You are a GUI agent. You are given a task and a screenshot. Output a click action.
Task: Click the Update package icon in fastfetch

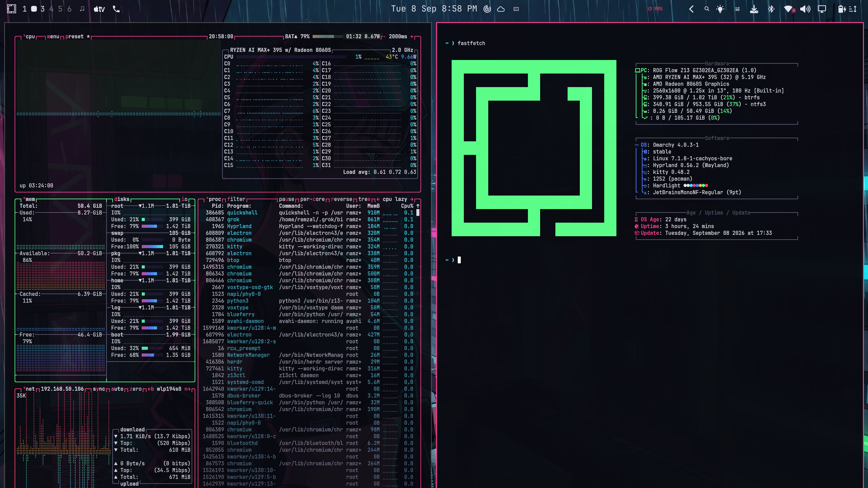pos(636,233)
